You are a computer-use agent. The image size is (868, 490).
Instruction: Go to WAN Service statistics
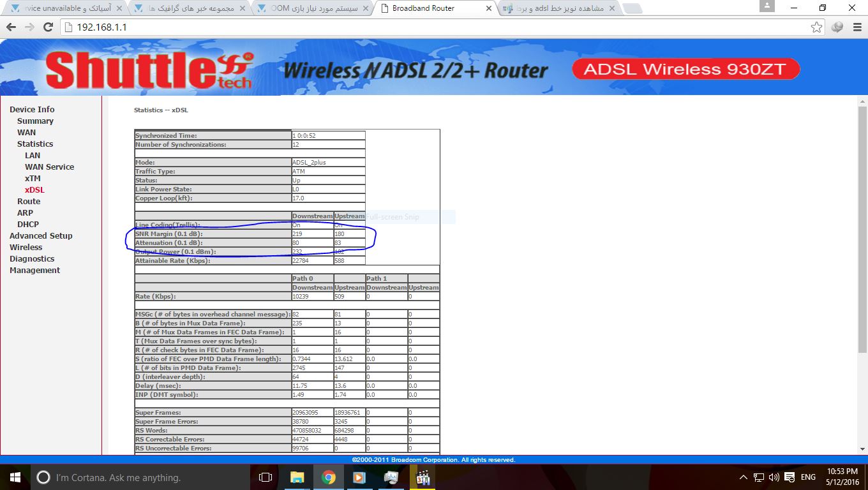pyautogui.click(x=49, y=167)
